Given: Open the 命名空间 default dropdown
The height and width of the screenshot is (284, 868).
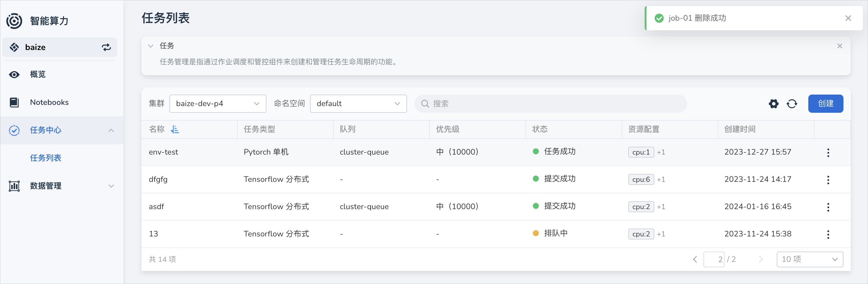Looking at the screenshot, I should [x=358, y=104].
